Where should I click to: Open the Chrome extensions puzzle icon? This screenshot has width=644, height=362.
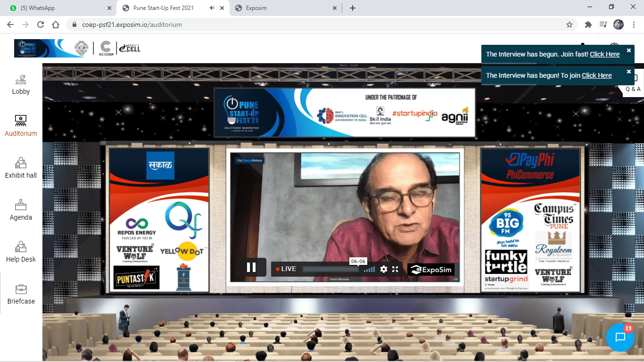click(x=588, y=25)
